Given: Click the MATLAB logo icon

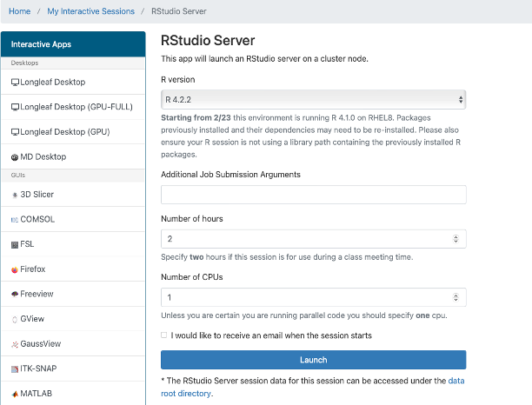Looking at the screenshot, I should [15, 394].
